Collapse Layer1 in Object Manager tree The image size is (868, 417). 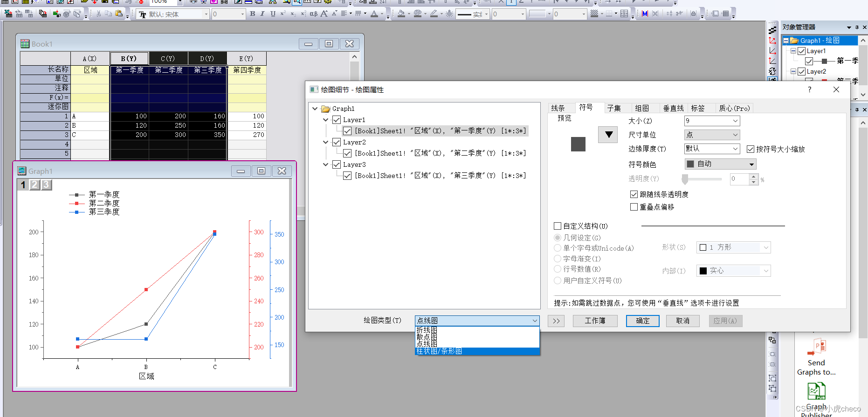click(793, 51)
